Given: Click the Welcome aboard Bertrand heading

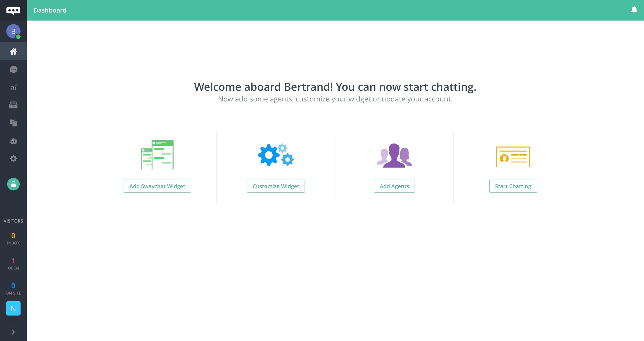Looking at the screenshot, I should pyautogui.click(x=335, y=87).
